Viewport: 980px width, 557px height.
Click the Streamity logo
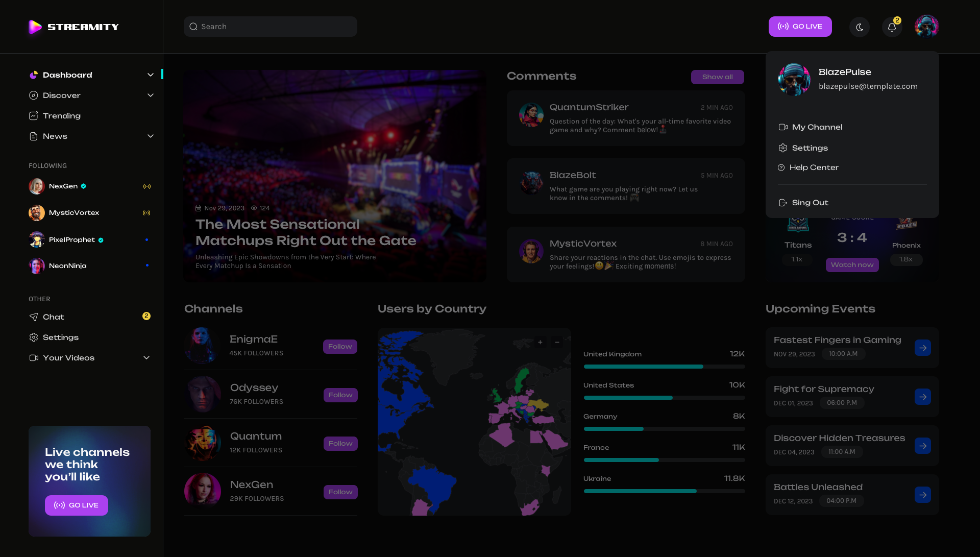[x=73, y=27]
